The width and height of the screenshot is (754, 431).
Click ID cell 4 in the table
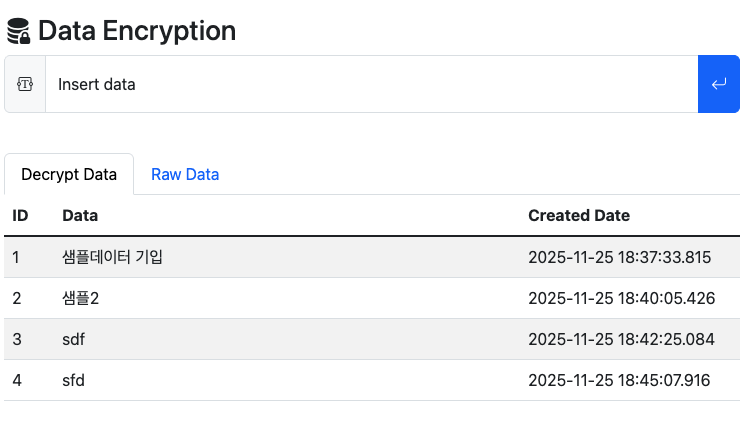pyautogui.click(x=17, y=380)
